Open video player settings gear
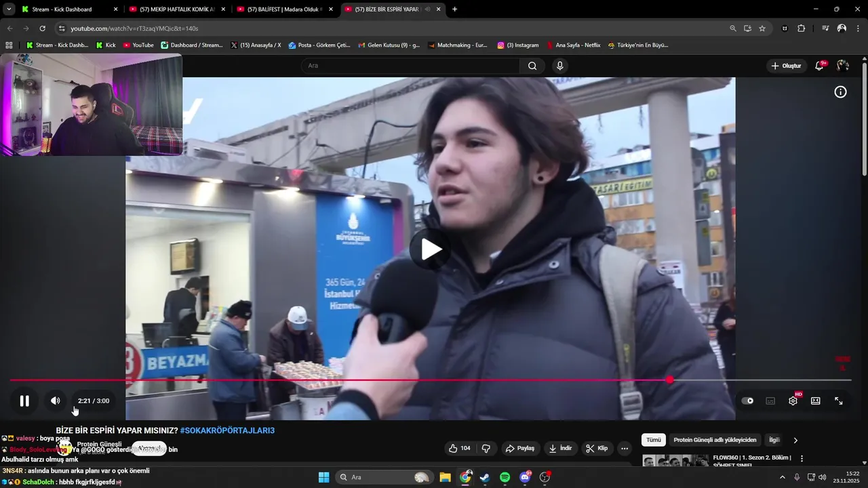This screenshot has width=868, height=488. pyautogui.click(x=793, y=401)
